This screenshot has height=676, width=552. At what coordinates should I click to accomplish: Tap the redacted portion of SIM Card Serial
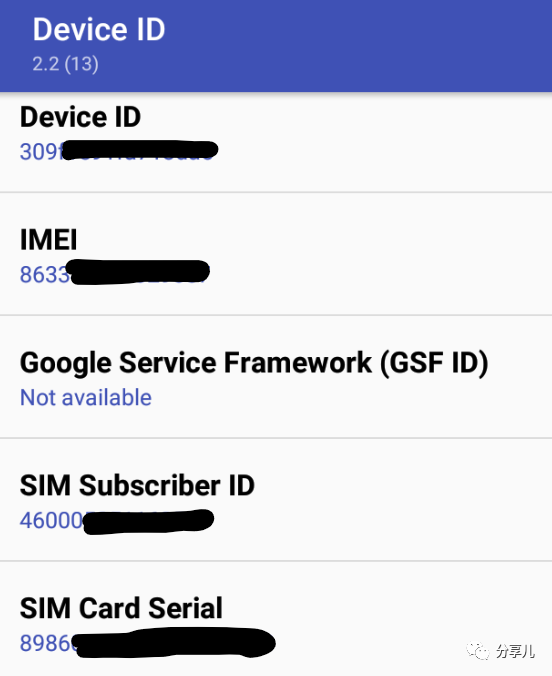175,643
